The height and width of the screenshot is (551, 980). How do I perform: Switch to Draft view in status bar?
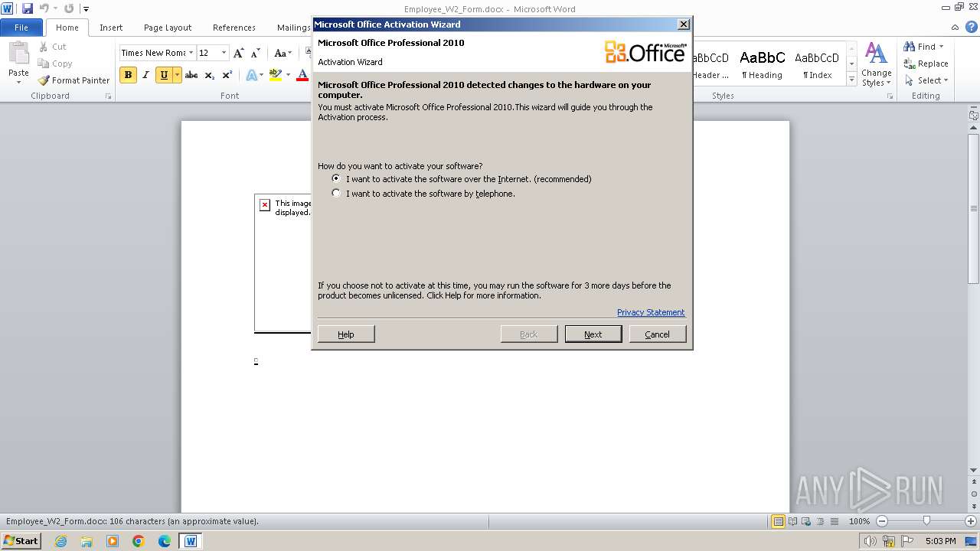[x=833, y=521]
